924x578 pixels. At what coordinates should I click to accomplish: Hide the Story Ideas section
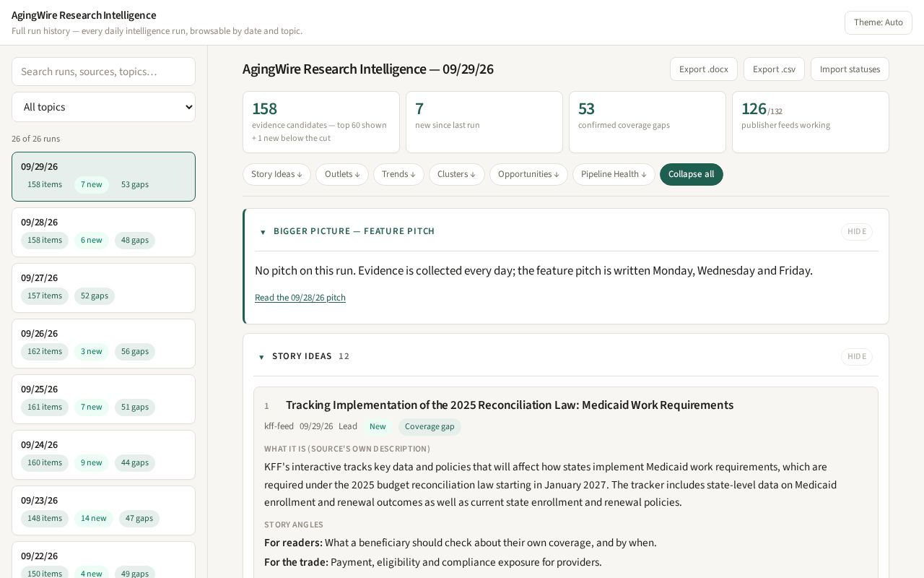857,357
